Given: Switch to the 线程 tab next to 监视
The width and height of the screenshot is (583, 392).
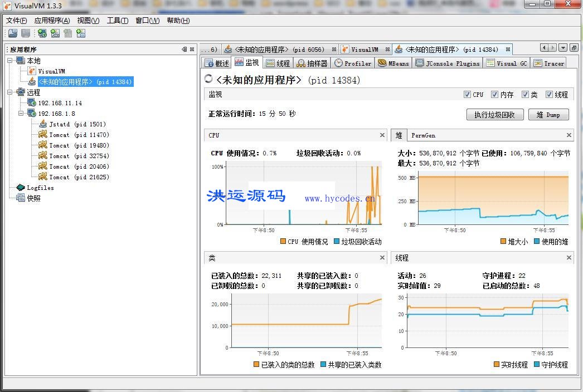Looking at the screenshot, I should pyautogui.click(x=278, y=63).
